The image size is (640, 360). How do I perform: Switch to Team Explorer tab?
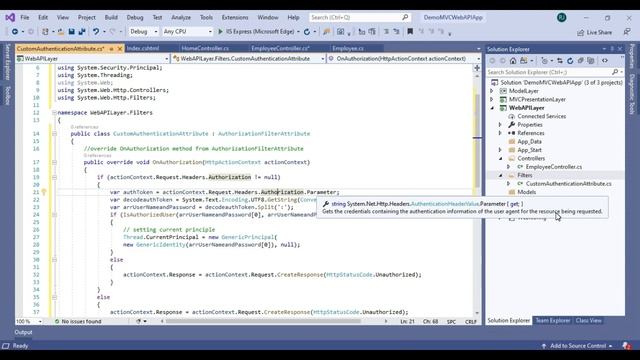[x=553, y=320]
